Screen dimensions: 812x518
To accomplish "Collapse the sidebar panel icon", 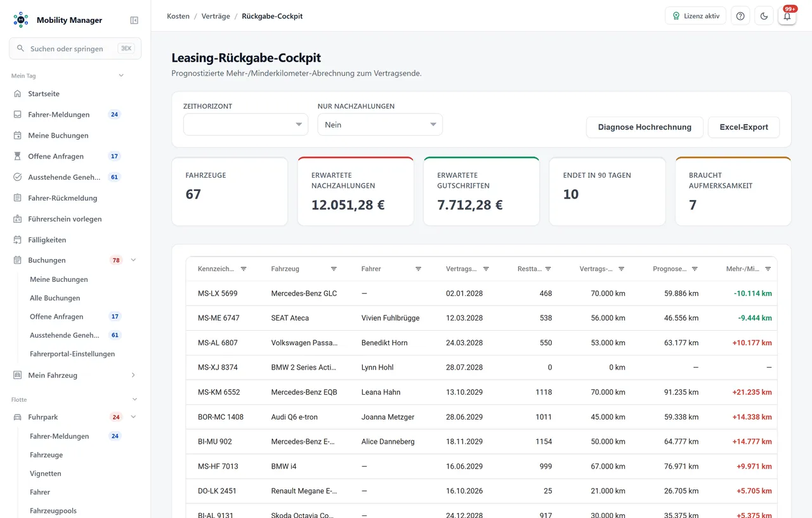I will point(134,20).
